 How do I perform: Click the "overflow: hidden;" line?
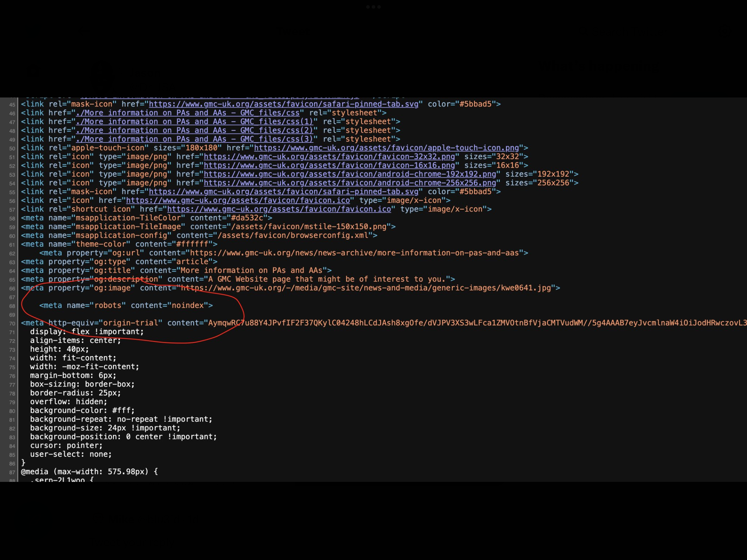pos(68,402)
